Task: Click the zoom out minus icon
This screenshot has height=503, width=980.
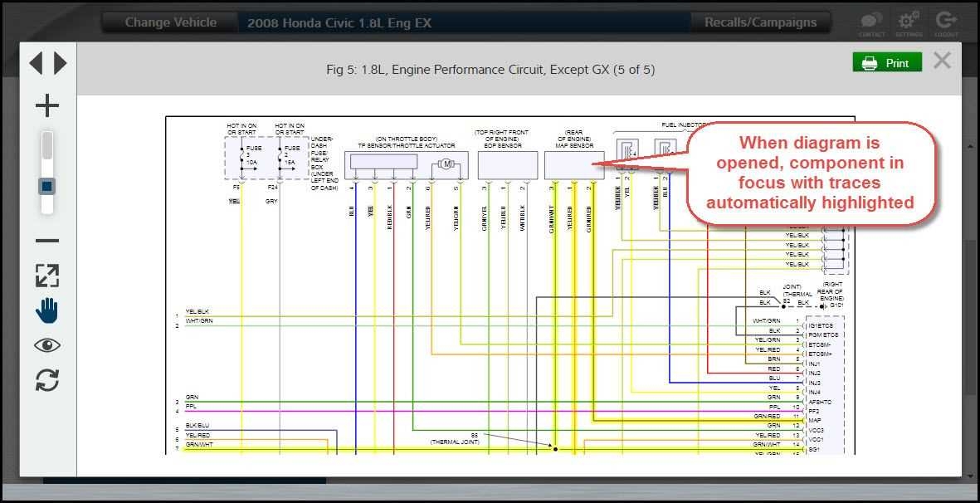Action: click(47, 241)
